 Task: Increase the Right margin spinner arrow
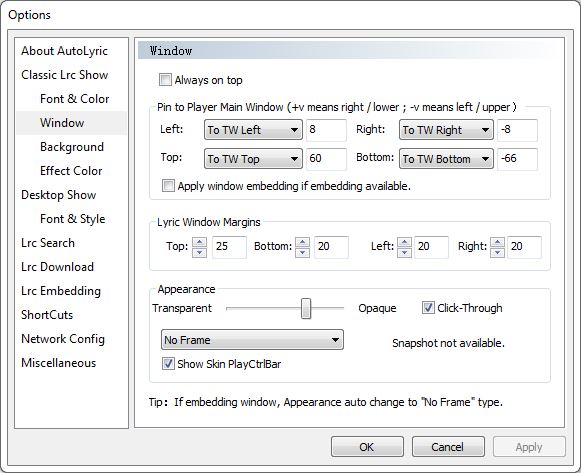pyautogui.click(x=497, y=242)
